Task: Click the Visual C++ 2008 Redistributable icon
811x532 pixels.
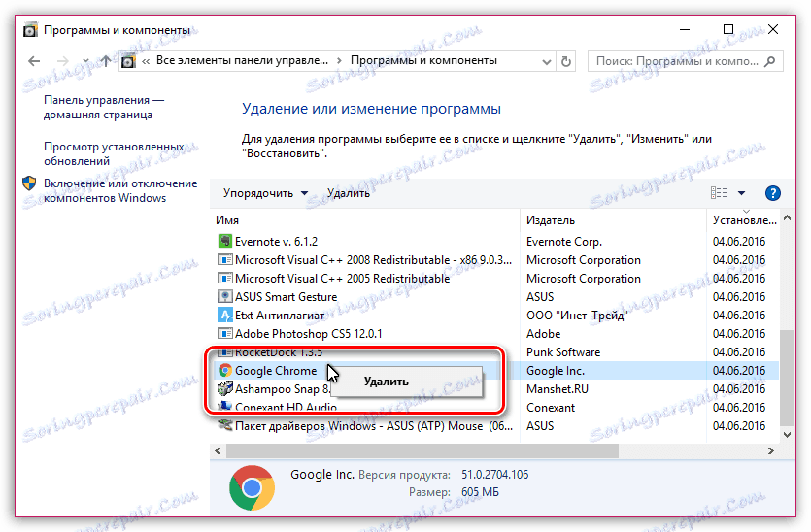Action: 225,259
